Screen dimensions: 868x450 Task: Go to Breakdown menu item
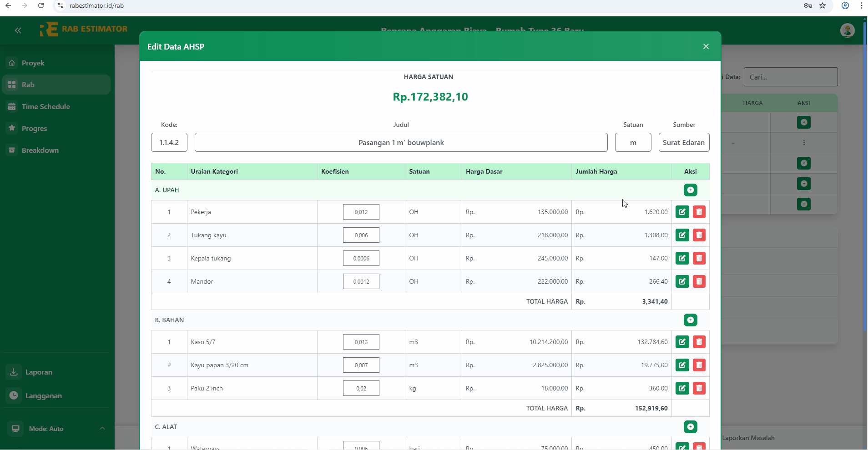coord(40,150)
